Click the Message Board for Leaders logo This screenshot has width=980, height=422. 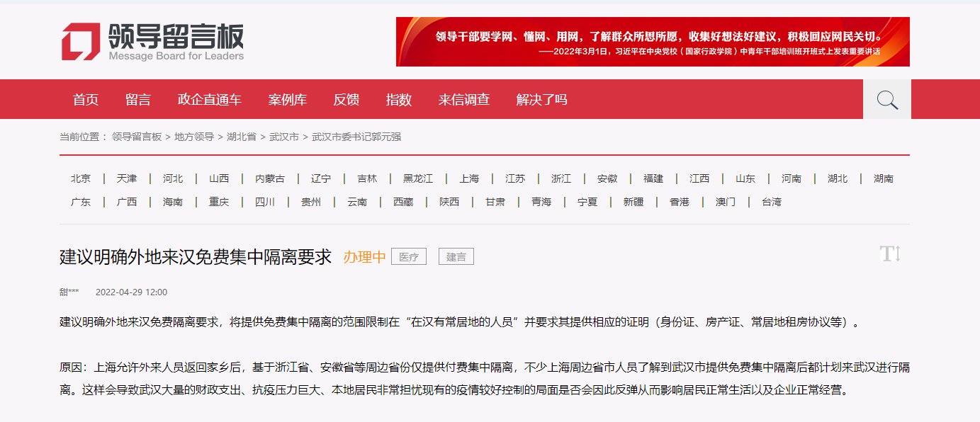[x=152, y=42]
